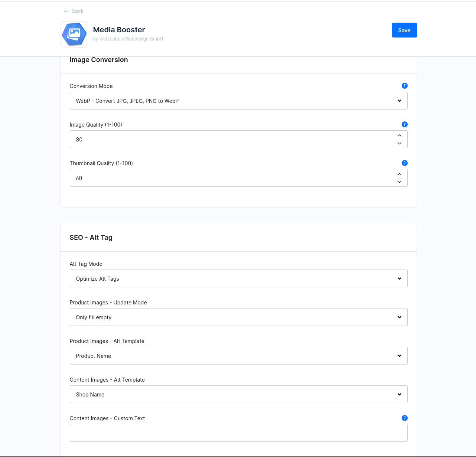This screenshot has height=457, width=476.
Task: Open Product Images Update Mode dropdown
Action: click(x=238, y=317)
